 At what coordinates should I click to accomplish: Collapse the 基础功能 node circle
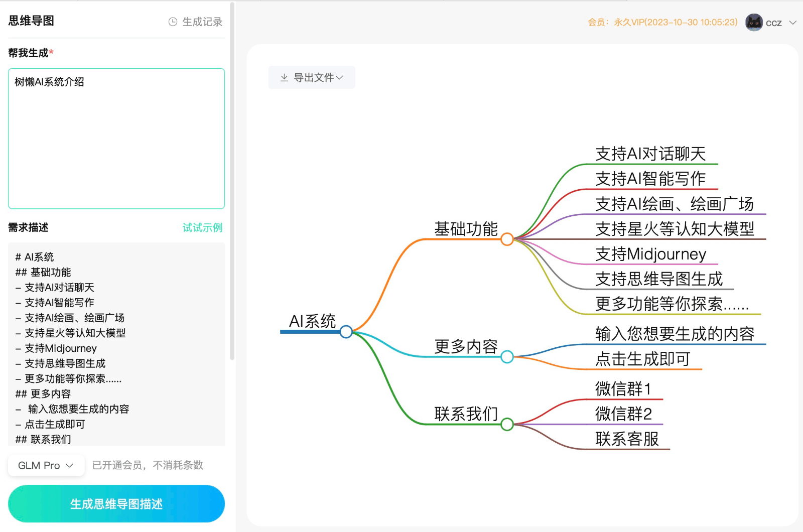pos(507,239)
